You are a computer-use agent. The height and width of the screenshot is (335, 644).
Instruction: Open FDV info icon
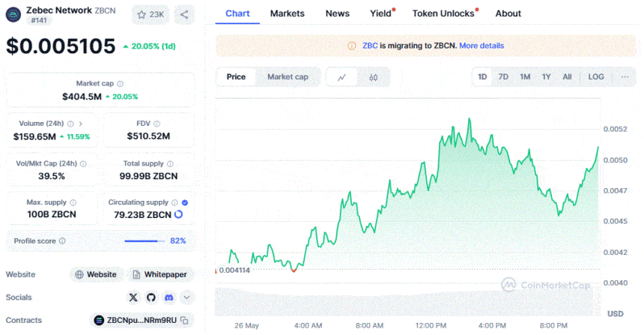[x=157, y=124]
